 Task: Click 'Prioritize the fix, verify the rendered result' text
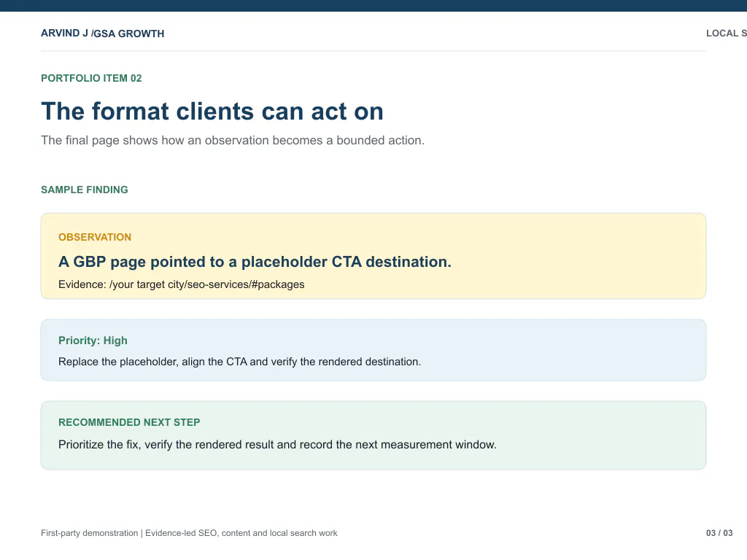click(x=277, y=445)
